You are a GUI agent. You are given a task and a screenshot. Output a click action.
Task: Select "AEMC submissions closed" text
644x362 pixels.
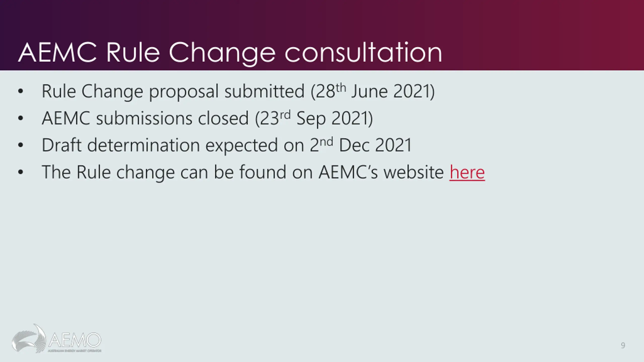[145, 118]
